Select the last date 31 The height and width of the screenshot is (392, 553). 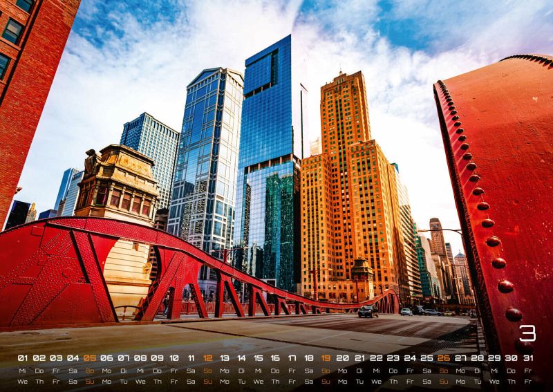pyautogui.click(x=528, y=358)
